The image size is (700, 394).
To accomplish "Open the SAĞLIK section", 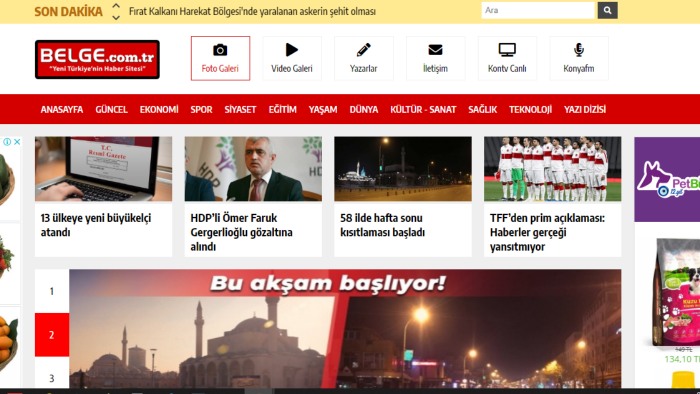I will 483,109.
